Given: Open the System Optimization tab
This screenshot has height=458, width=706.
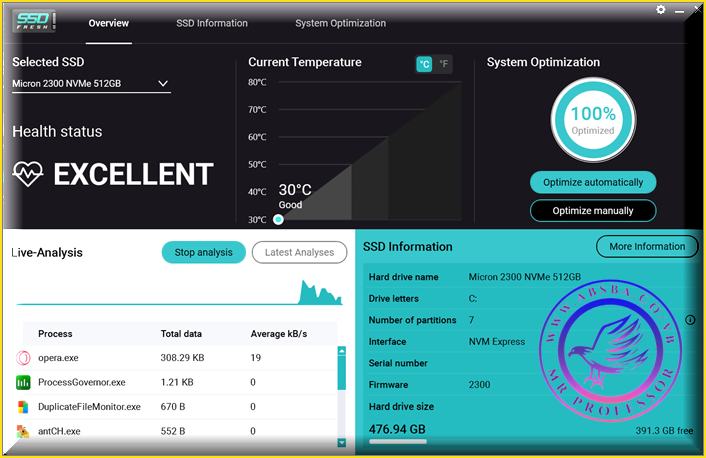Looking at the screenshot, I should 340,23.
